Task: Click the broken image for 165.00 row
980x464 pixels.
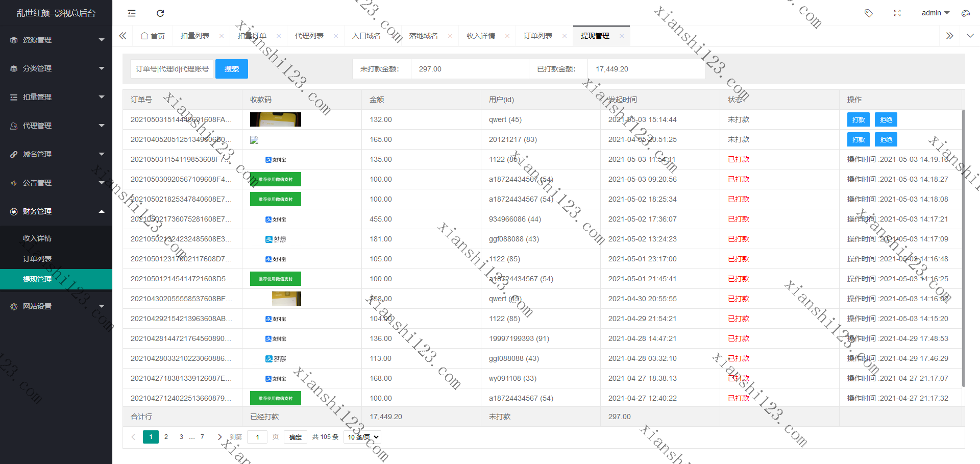Action: point(254,140)
